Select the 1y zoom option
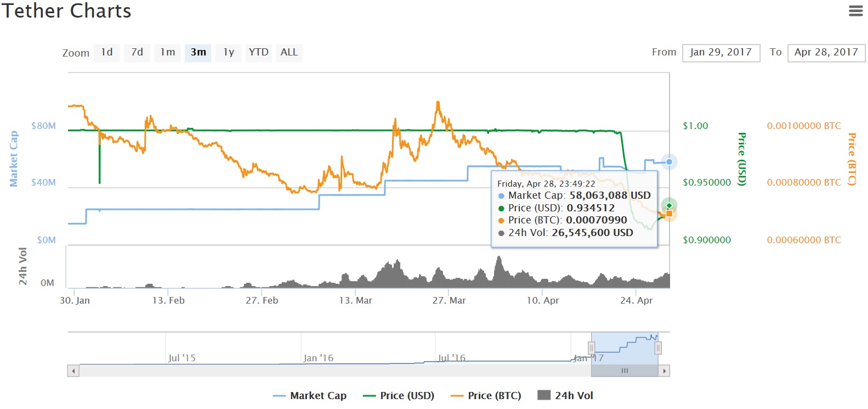The width and height of the screenshot is (868, 409). coord(229,52)
